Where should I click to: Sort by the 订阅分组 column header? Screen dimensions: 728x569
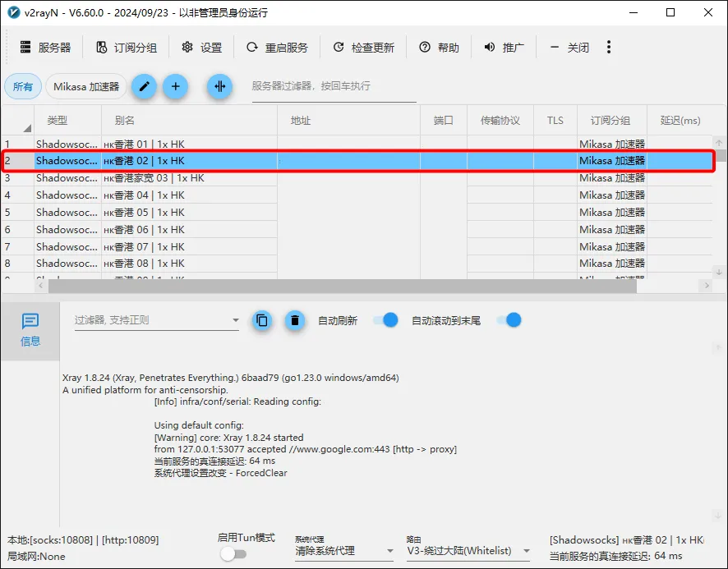(611, 121)
